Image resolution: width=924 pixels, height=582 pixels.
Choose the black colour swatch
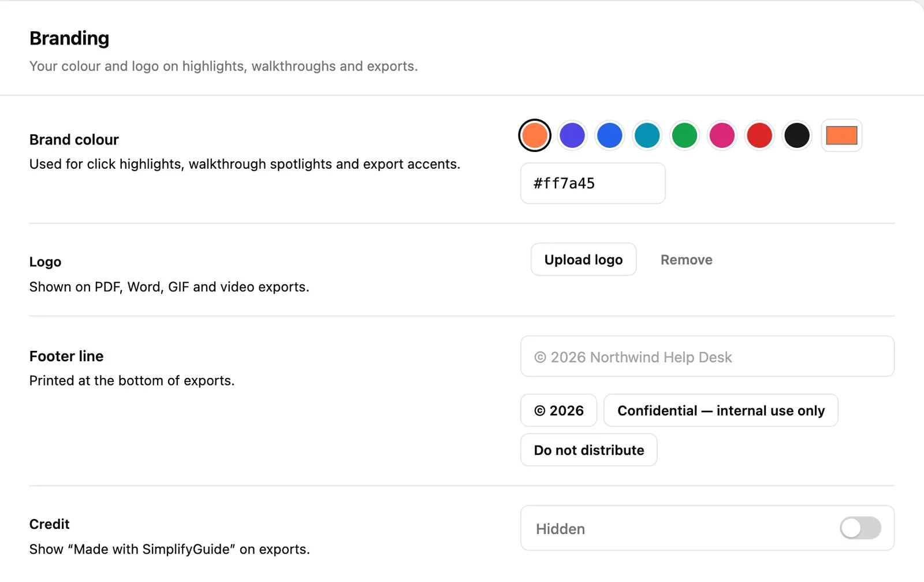797,136
